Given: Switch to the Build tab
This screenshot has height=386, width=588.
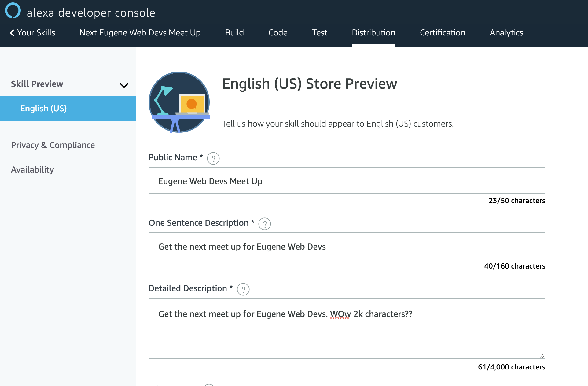Looking at the screenshot, I should pyautogui.click(x=234, y=33).
